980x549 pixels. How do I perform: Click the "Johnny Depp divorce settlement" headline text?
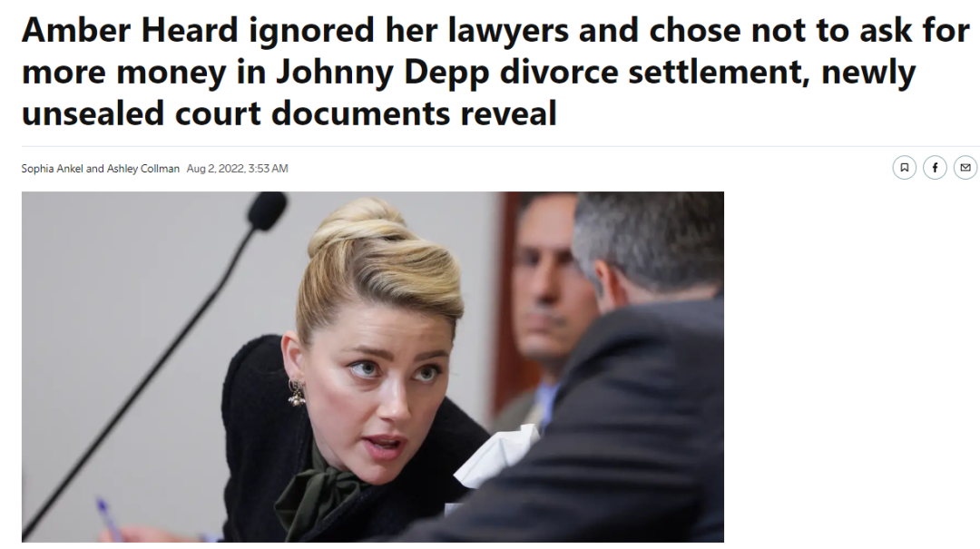click(539, 73)
